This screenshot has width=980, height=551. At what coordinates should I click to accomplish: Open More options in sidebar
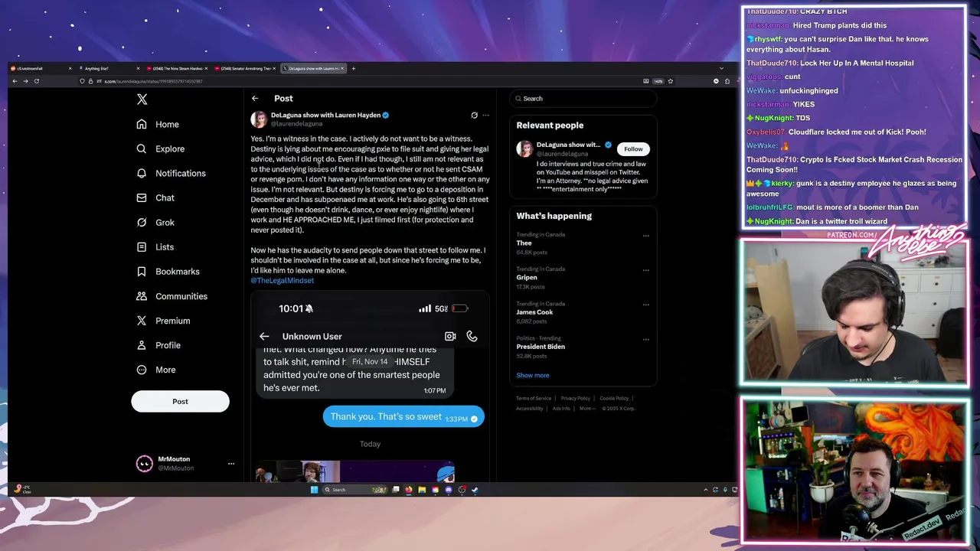tap(156, 370)
